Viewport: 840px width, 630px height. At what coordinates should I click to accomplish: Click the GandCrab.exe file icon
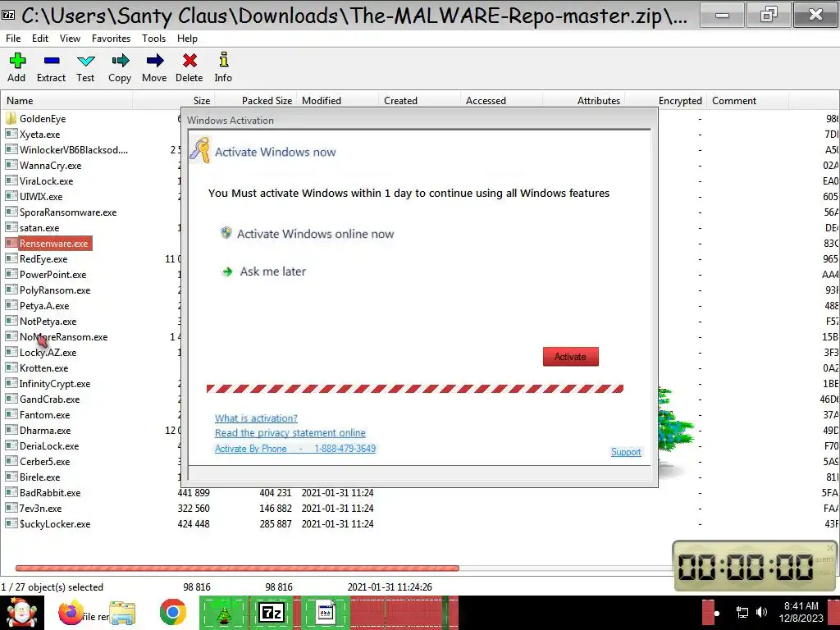pyautogui.click(x=11, y=399)
